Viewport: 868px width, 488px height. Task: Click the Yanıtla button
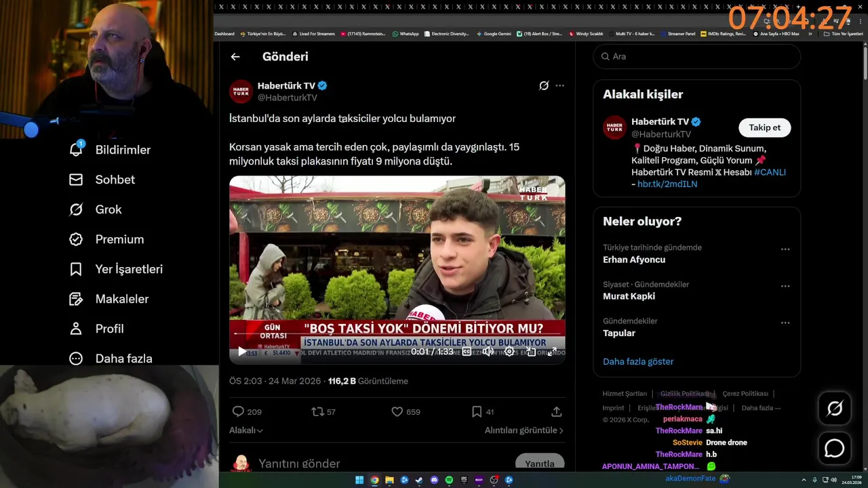(x=540, y=463)
